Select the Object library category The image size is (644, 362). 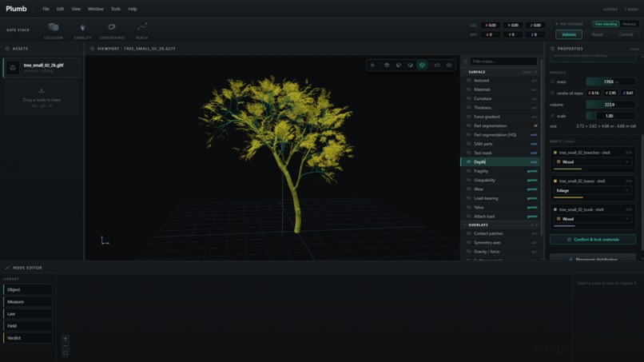pyautogui.click(x=28, y=290)
